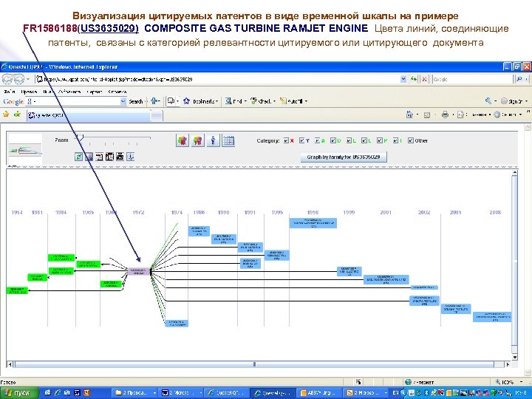Toggle the Y category checkbox
The image size is (532, 399).
301,140
